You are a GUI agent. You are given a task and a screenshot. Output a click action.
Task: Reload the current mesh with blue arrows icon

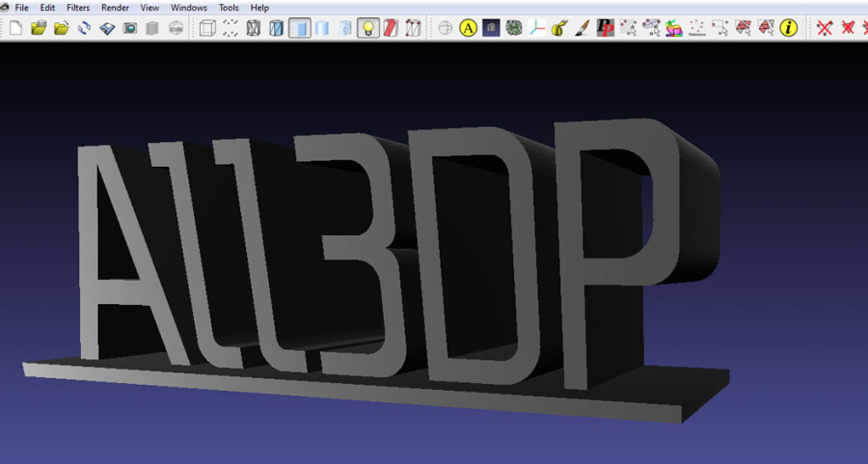(x=84, y=28)
